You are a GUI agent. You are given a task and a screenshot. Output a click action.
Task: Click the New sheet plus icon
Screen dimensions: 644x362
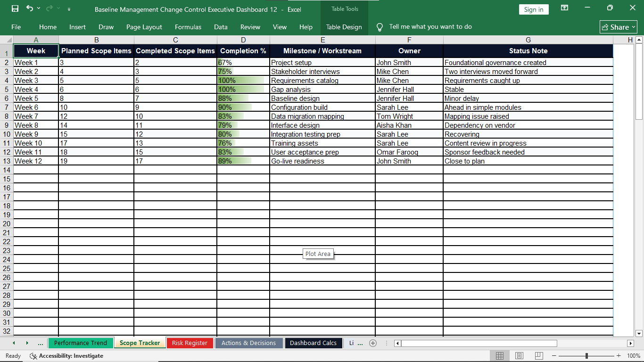click(373, 343)
